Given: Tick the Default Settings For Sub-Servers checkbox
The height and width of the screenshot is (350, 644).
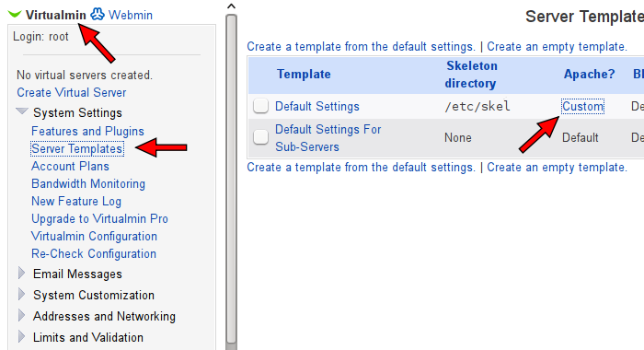Looking at the screenshot, I should 260,137.
